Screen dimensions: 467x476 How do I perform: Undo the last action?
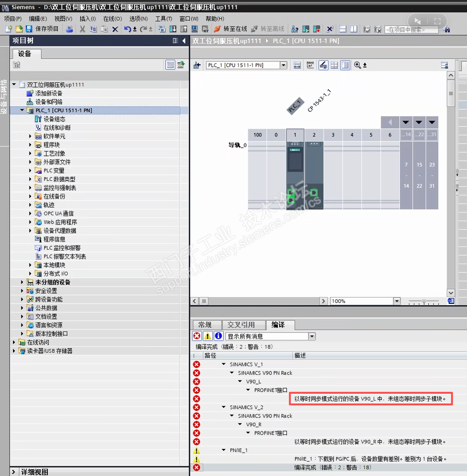pos(127,29)
